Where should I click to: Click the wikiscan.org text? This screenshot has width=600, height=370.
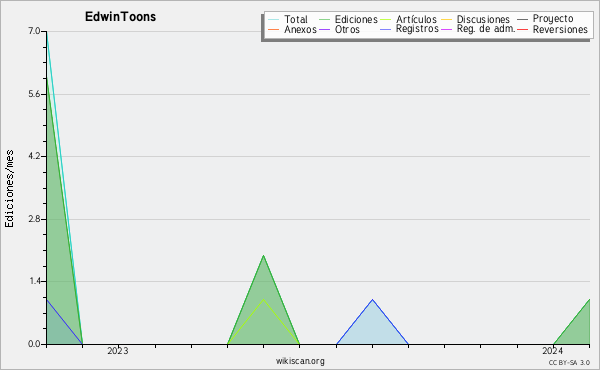(300, 361)
